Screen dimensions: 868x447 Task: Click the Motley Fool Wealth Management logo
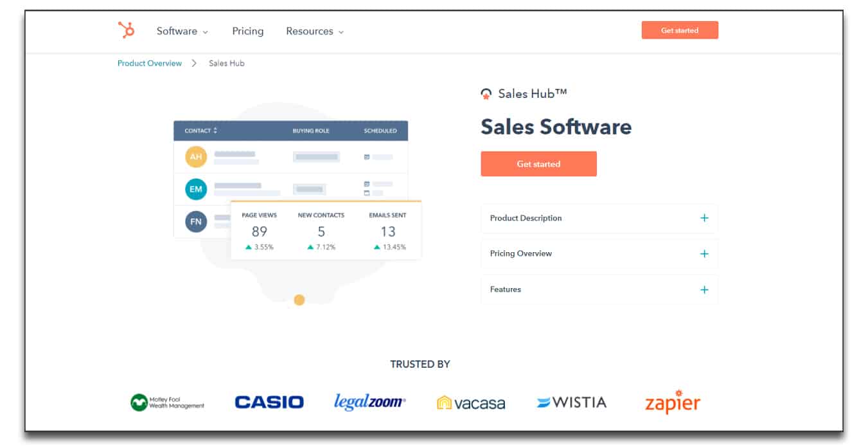point(167,403)
